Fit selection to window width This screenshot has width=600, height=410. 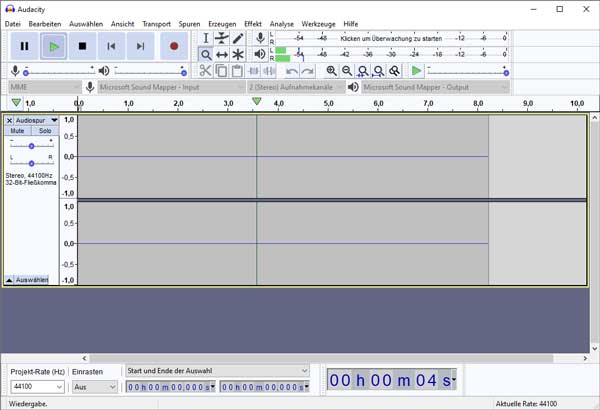pyautogui.click(x=363, y=71)
